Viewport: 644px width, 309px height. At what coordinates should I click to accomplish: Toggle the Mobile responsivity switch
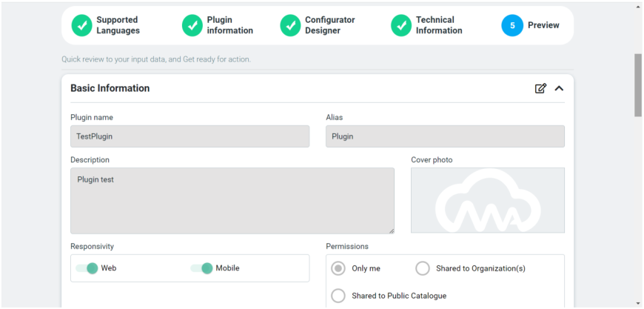pyautogui.click(x=201, y=268)
